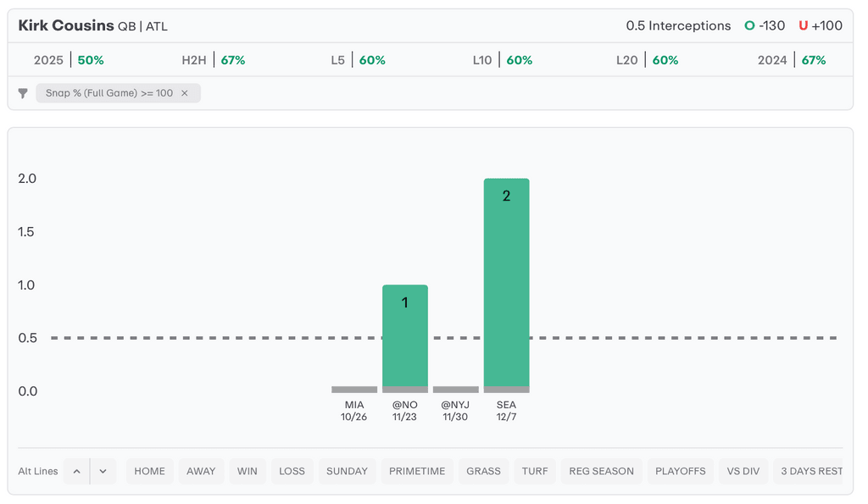Click the filter funnel icon
This screenshot has height=504, width=868.
24,93
